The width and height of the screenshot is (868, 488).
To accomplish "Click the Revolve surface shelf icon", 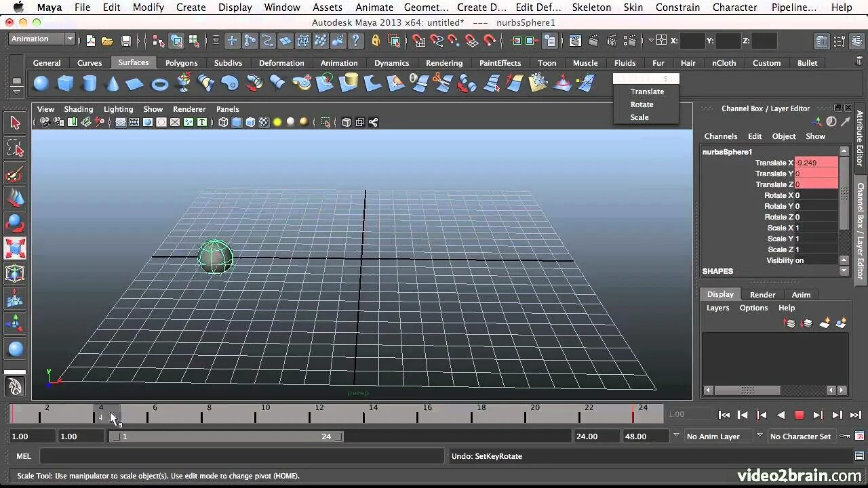I will pyautogui.click(x=183, y=83).
